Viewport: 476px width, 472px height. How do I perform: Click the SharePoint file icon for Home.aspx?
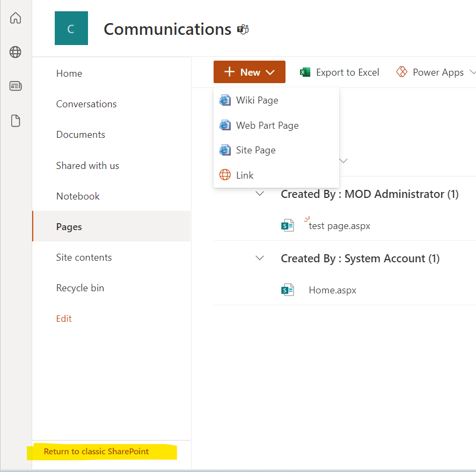coord(288,290)
